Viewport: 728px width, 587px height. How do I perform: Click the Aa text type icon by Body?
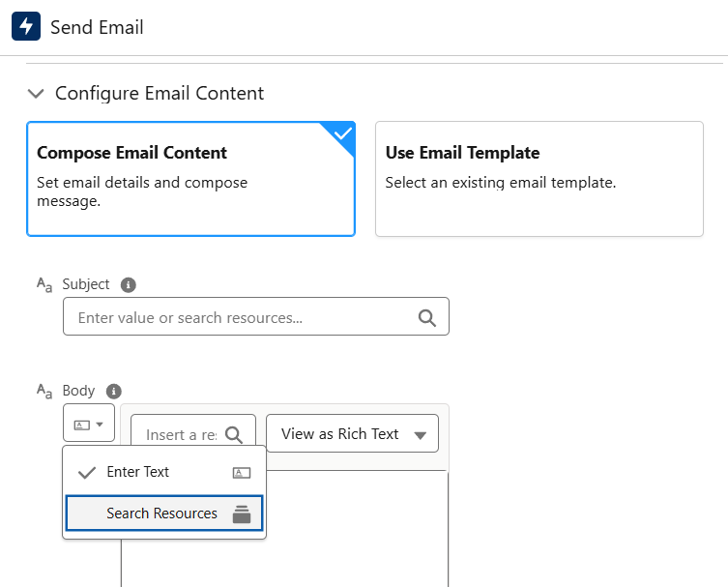click(x=44, y=392)
